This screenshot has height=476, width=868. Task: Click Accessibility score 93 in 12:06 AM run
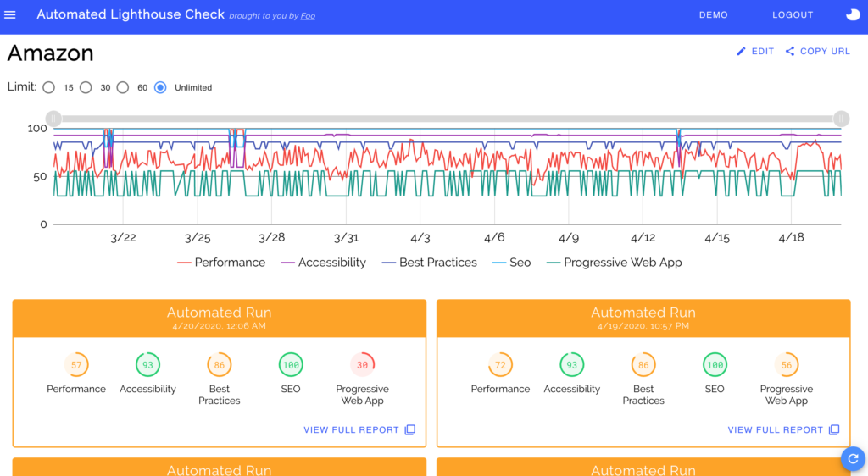[147, 365]
